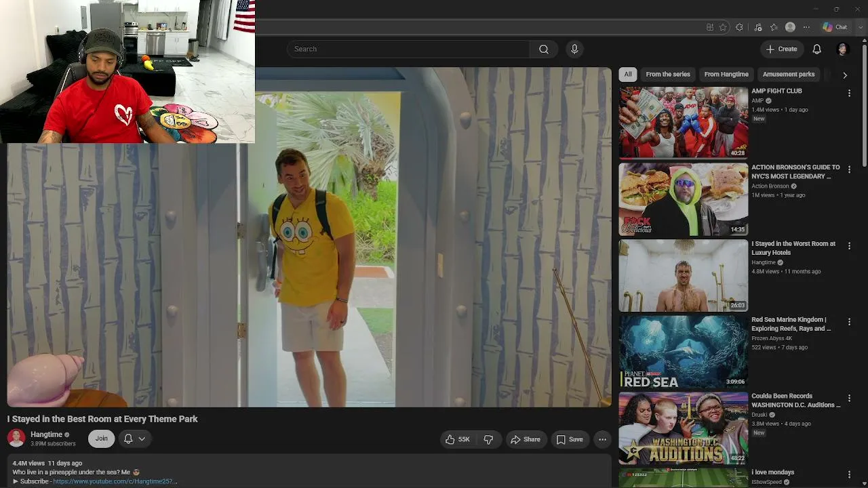Image resolution: width=868 pixels, height=488 pixels.
Task: Click the AMP FIGHT CLUB video title
Action: point(776,91)
